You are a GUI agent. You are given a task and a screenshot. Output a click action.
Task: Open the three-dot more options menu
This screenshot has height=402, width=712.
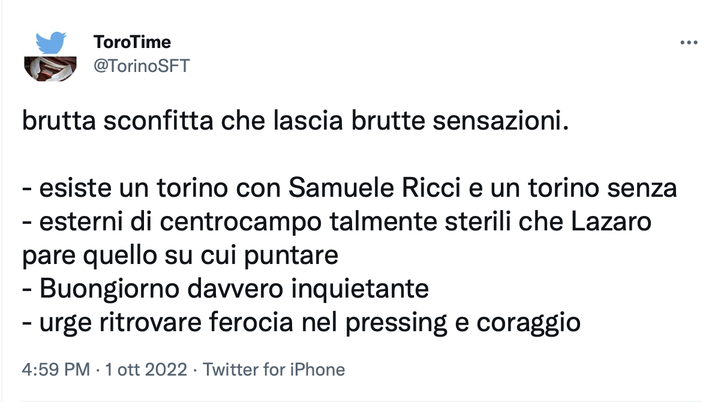688,43
